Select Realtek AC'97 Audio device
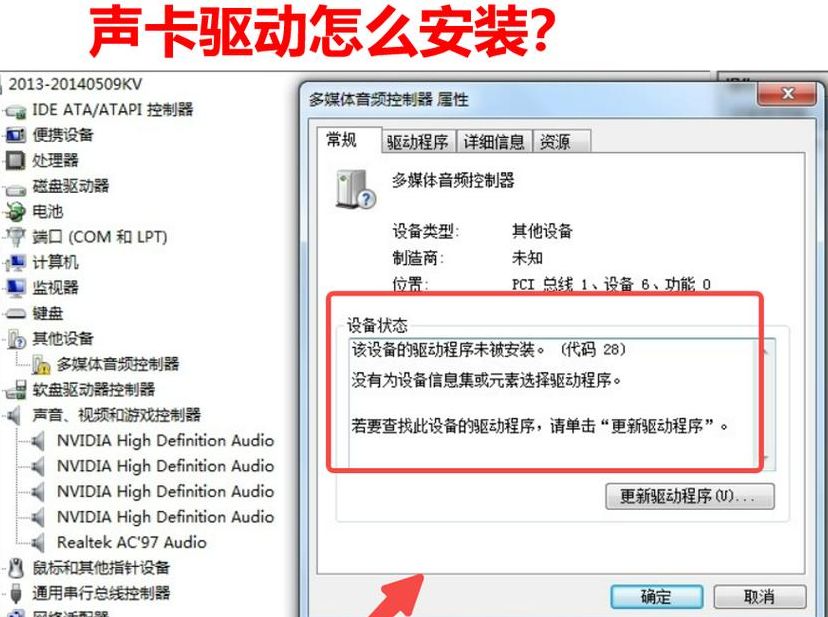Screen dimensions: 828x617 132,543
